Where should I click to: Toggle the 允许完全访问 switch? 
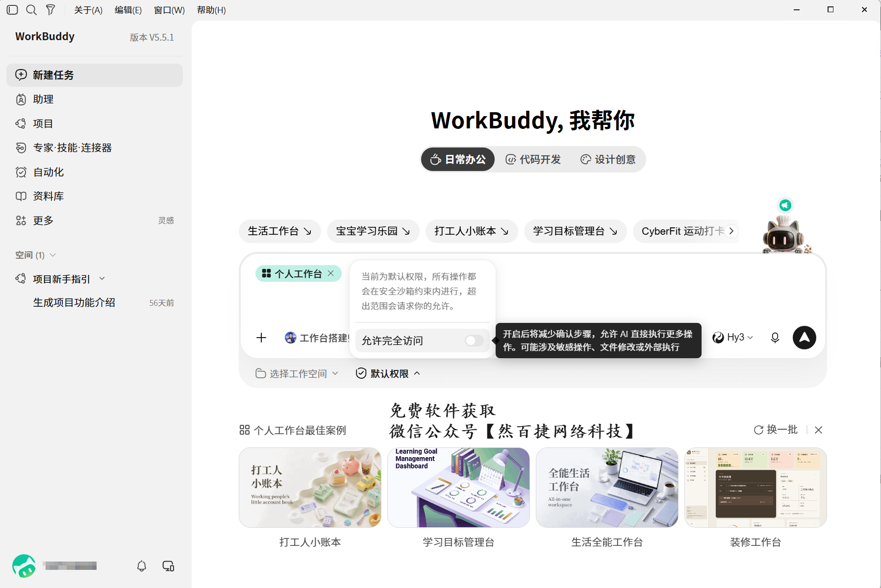474,341
